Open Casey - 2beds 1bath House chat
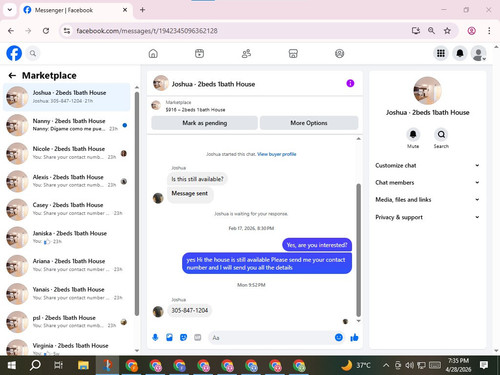Viewport: 500px width, 375px height. tap(67, 209)
